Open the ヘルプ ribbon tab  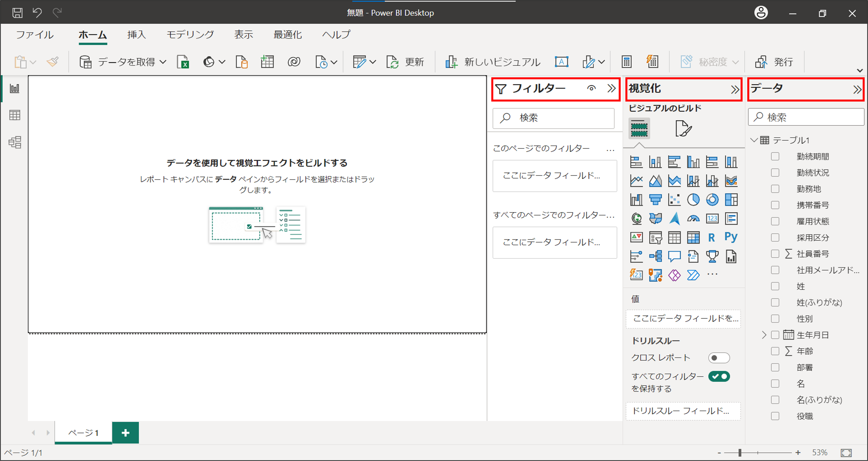point(336,35)
